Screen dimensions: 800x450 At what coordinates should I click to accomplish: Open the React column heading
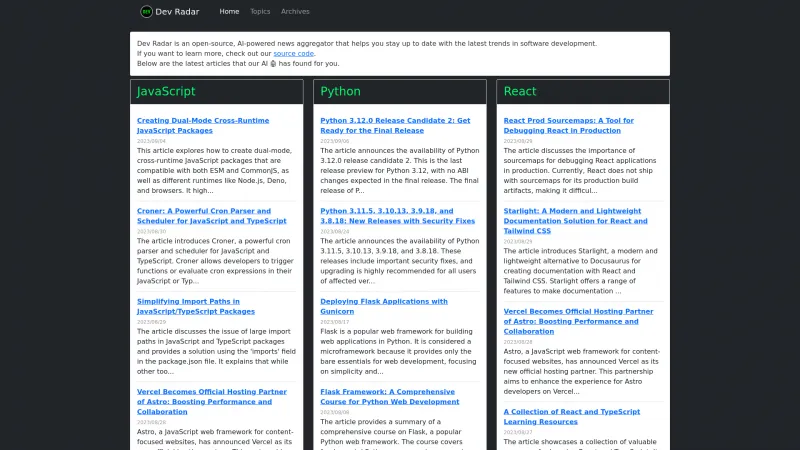point(520,91)
